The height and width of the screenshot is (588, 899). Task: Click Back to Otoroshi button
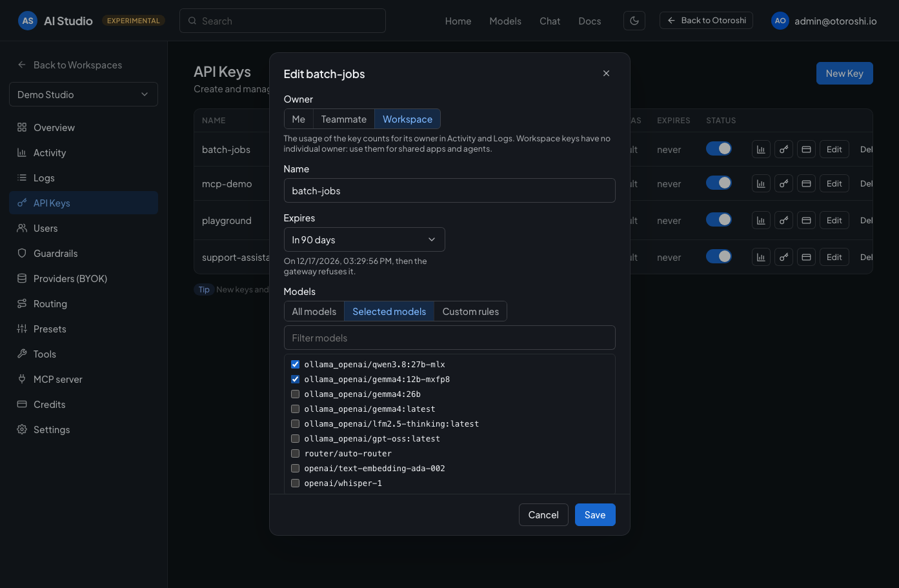click(706, 20)
